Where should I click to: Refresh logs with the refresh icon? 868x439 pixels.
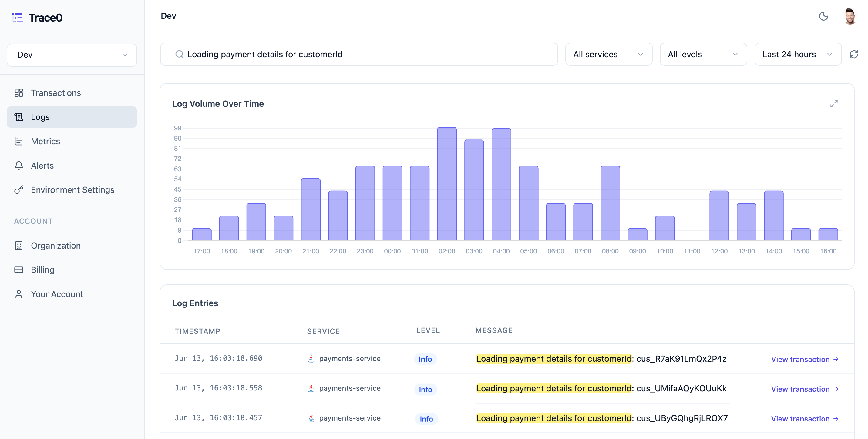pyautogui.click(x=854, y=54)
